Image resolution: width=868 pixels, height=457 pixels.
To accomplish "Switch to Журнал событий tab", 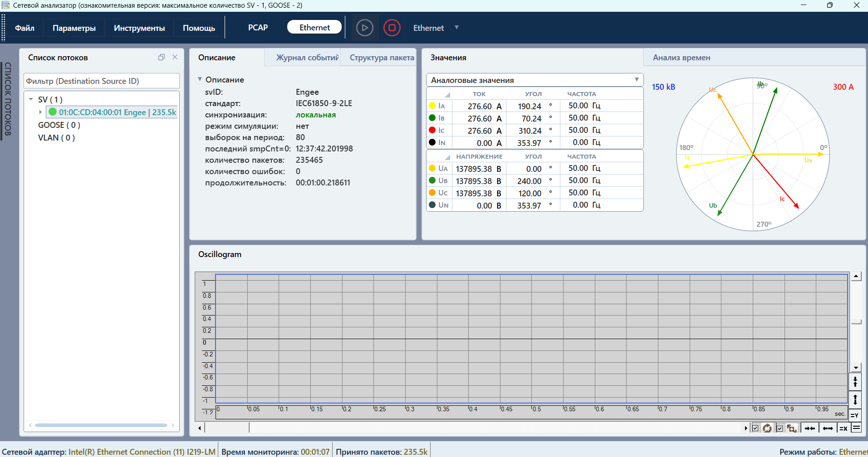I will (x=307, y=58).
